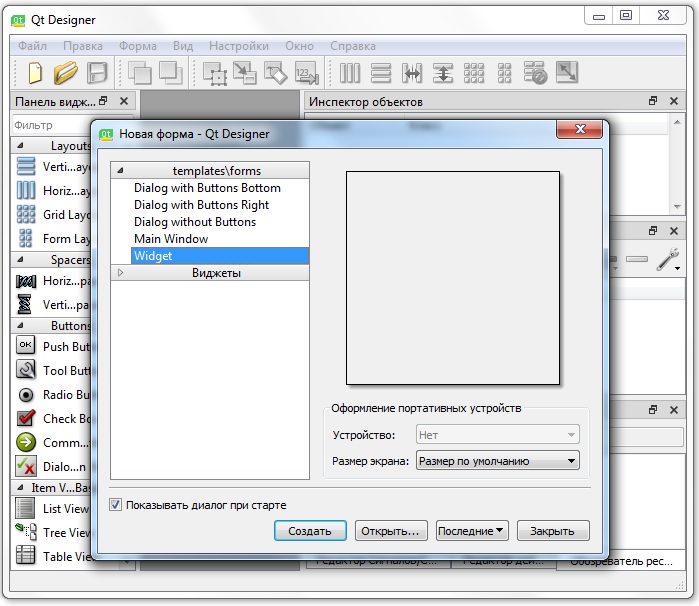This screenshot has height=606, width=699.
Task: Pick the Tool Button widget icon
Action: [26, 370]
